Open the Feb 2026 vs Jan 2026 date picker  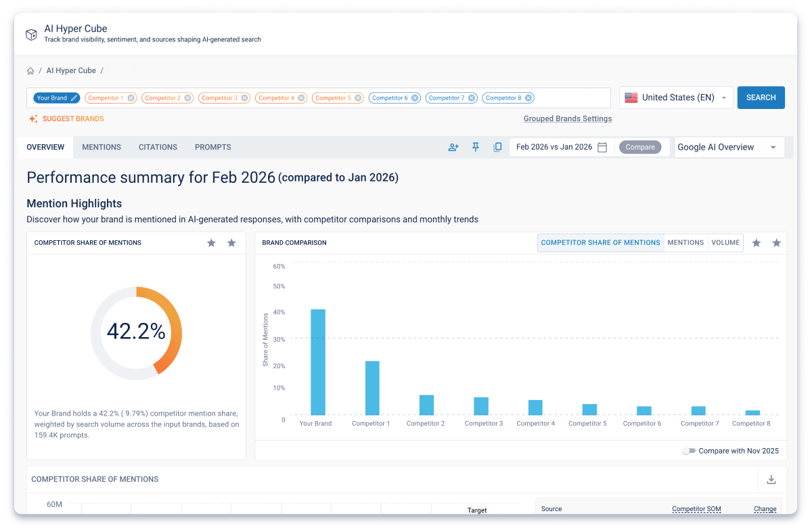[x=562, y=147]
